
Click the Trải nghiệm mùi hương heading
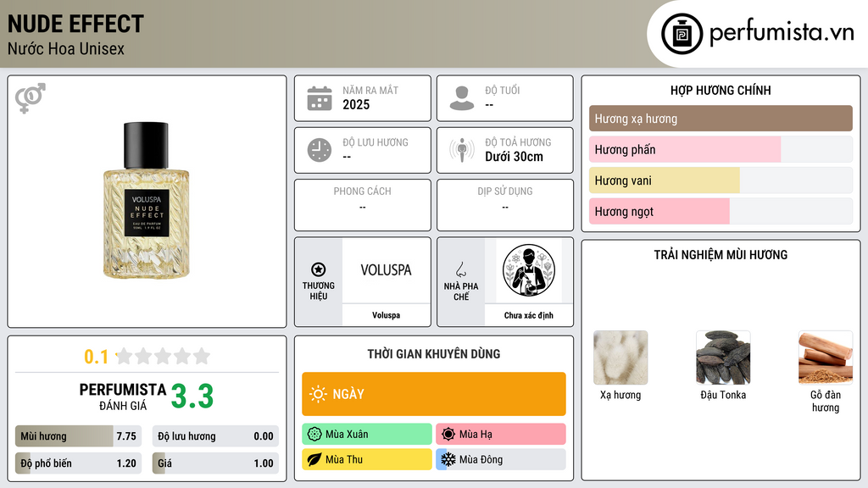(x=721, y=255)
